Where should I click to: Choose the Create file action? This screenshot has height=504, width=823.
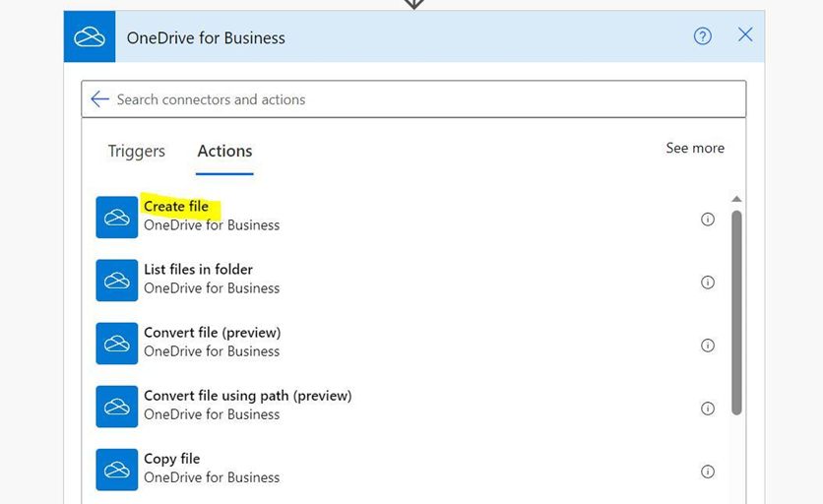pos(176,207)
